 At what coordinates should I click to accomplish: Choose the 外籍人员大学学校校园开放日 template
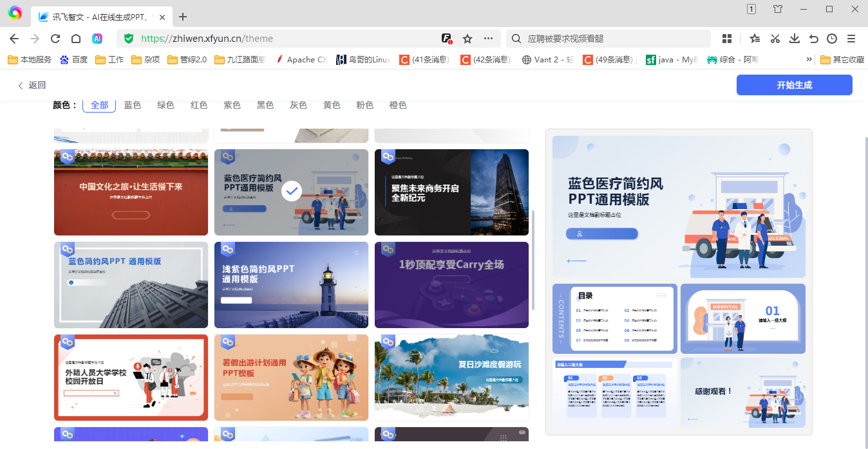tap(131, 378)
